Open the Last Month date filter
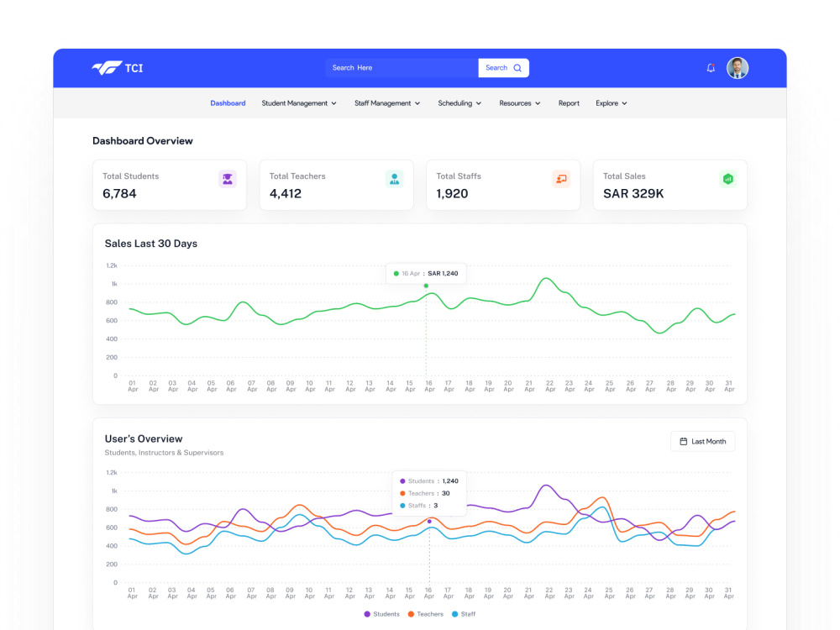This screenshot has height=630, width=840. tap(703, 442)
